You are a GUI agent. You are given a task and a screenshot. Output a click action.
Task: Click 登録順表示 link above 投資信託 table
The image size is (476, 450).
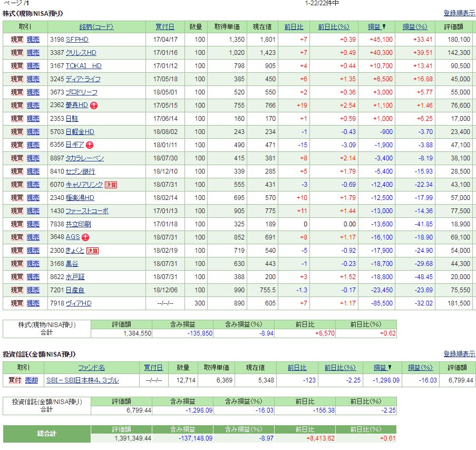(459, 353)
